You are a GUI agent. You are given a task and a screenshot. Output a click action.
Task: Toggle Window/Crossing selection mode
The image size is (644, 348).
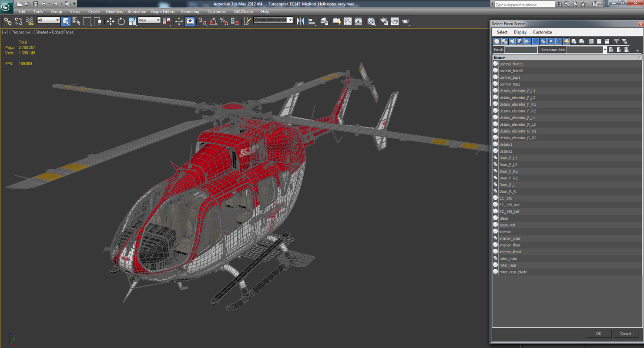pos(98,21)
